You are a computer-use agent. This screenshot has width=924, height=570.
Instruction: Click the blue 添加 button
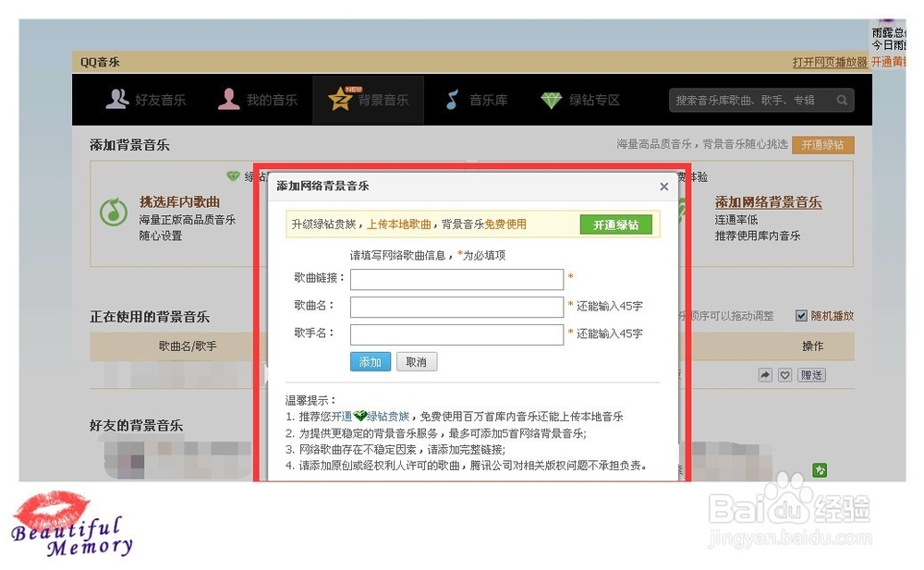pos(371,362)
